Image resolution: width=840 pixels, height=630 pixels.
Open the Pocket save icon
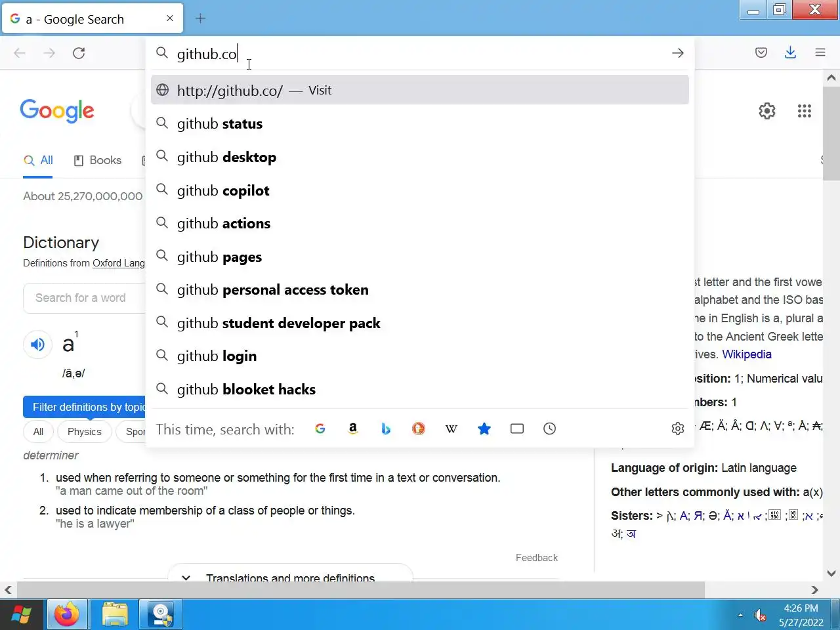click(761, 53)
